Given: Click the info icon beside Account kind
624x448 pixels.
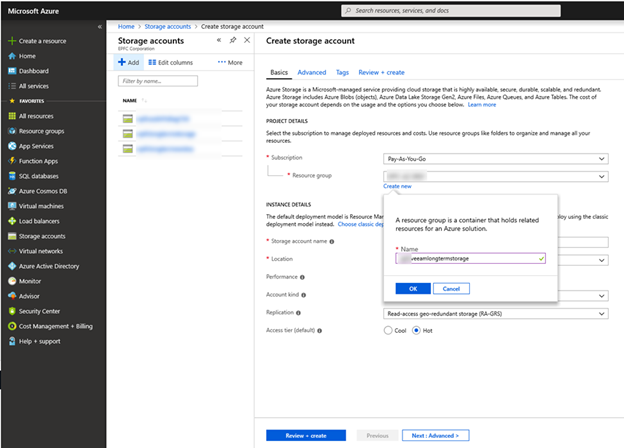Looking at the screenshot, I should click(x=304, y=295).
